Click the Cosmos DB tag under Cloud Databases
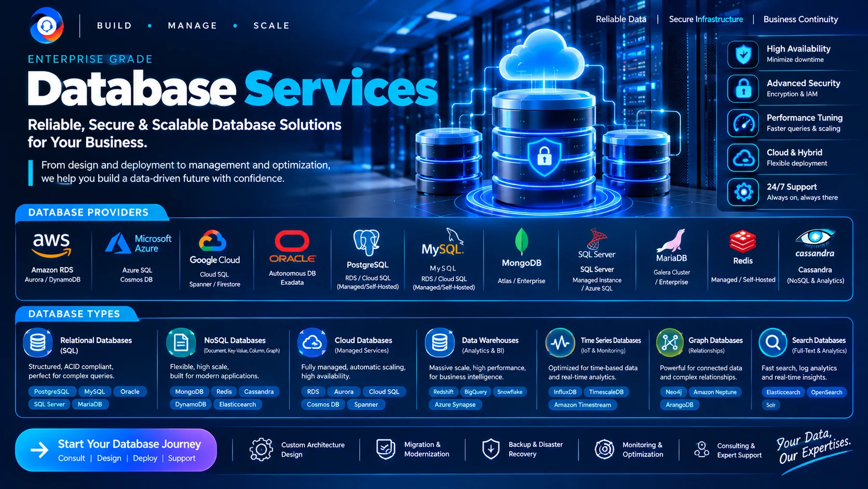The width and height of the screenshot is (868, 489). [x=323, y=404]
